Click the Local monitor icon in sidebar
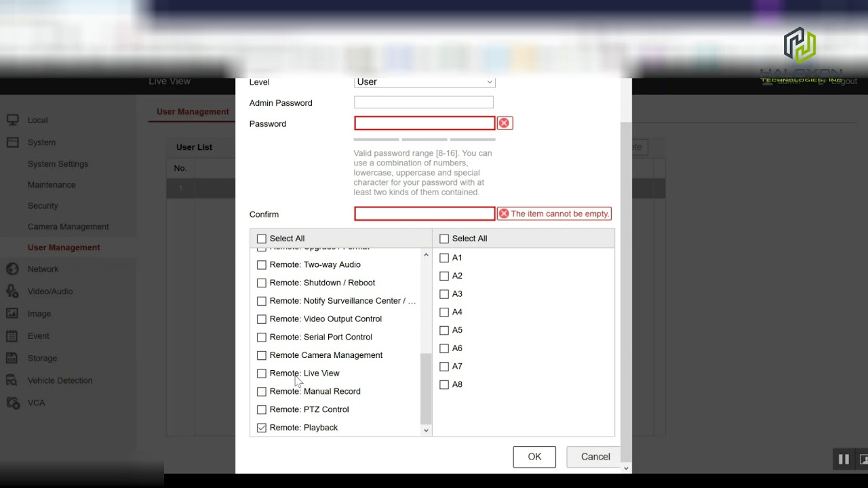 12,120
